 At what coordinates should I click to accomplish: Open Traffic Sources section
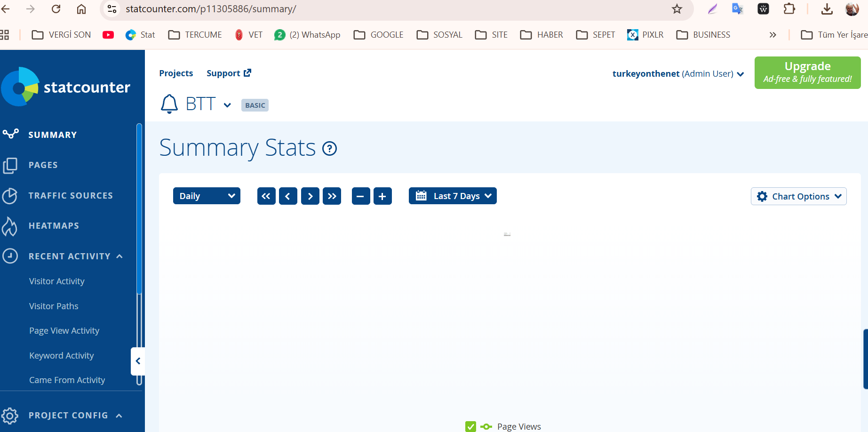pyautogui.click(x=71, y=195)
